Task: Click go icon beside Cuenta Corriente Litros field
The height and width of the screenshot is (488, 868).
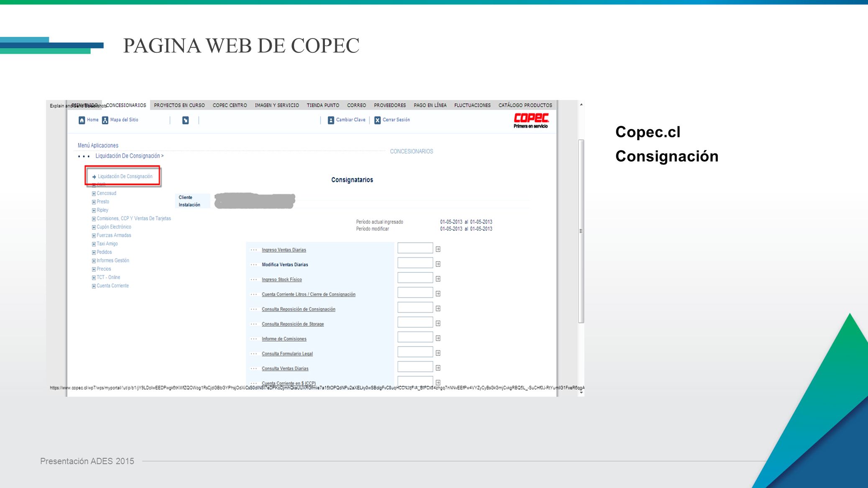Action: coord(438,294)
